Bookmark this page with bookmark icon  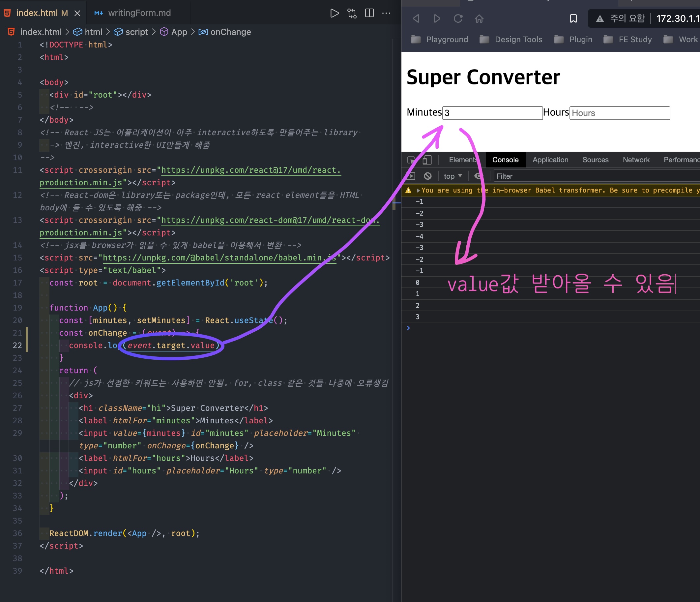click(x=573, y=18)
